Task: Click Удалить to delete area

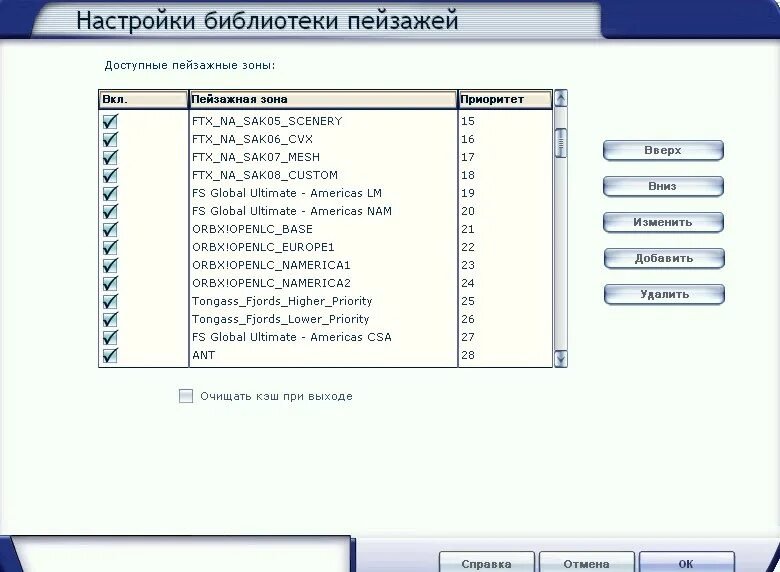Action: point(664,294)
